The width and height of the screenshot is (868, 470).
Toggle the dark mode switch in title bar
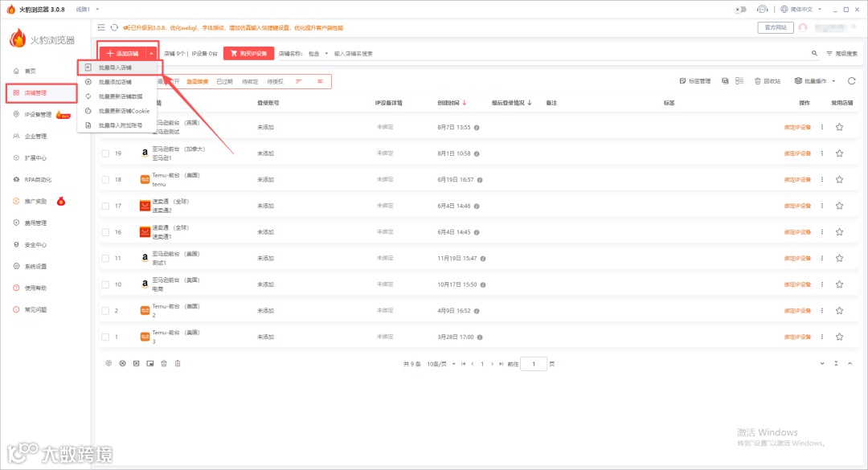[x=739, y=10]
